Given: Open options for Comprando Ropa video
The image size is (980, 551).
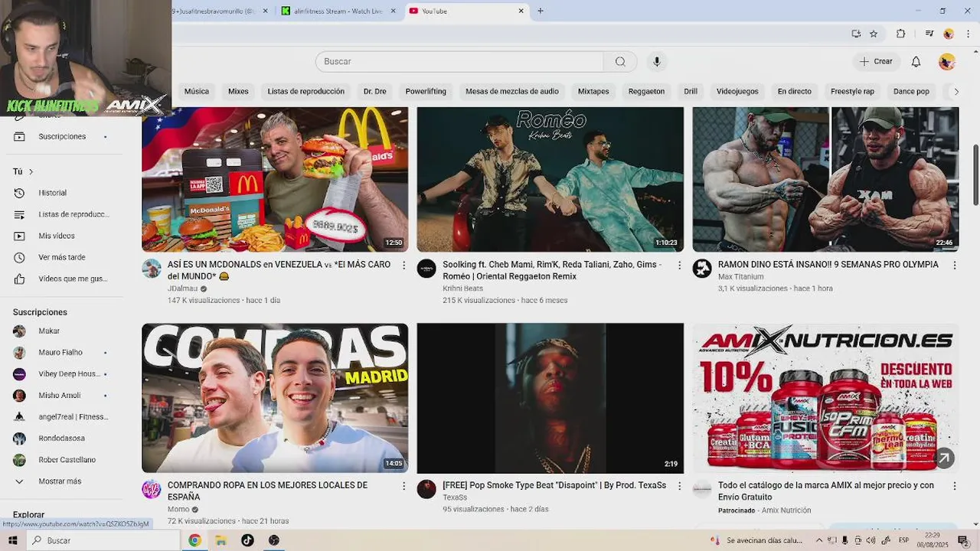Looking at the screenshot, I should [404, 486].
